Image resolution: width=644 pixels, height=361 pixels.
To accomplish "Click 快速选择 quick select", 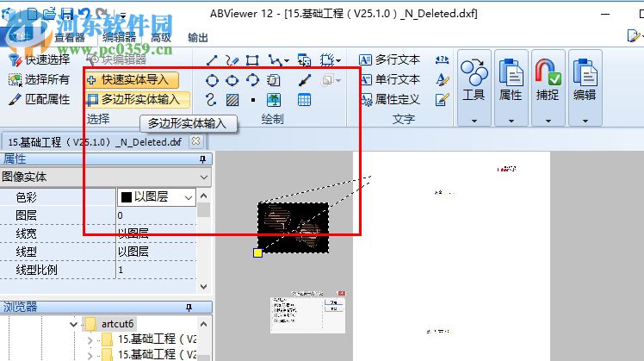I will pos(39,60).
